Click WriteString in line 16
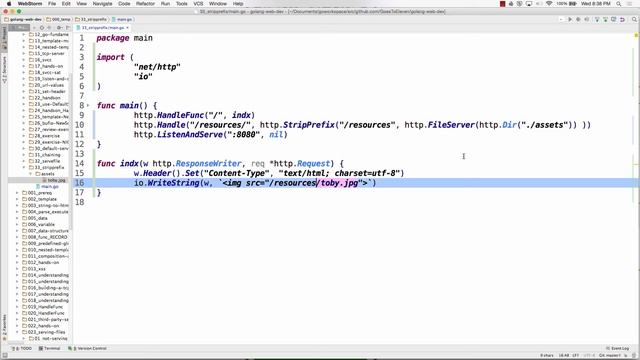 click(x=173, y=183)
